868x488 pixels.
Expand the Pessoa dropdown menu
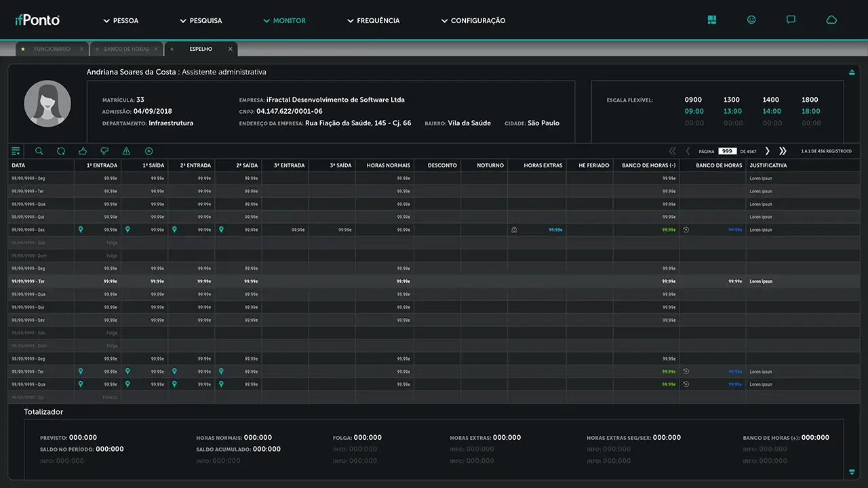click(121, 21)
